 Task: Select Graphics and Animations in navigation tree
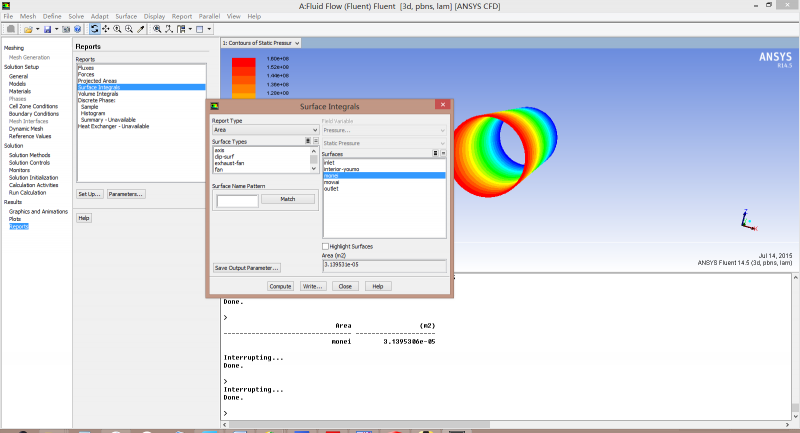38,212
